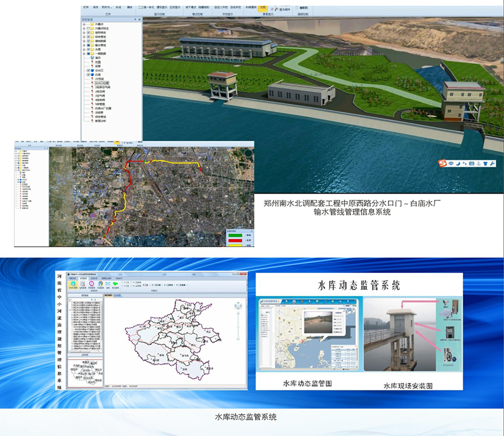Image resolution: width=504 pixels, height=436 pixels.
Task: Expand the 一期数据 folder in the layer tree
Action: click(84, 54)
